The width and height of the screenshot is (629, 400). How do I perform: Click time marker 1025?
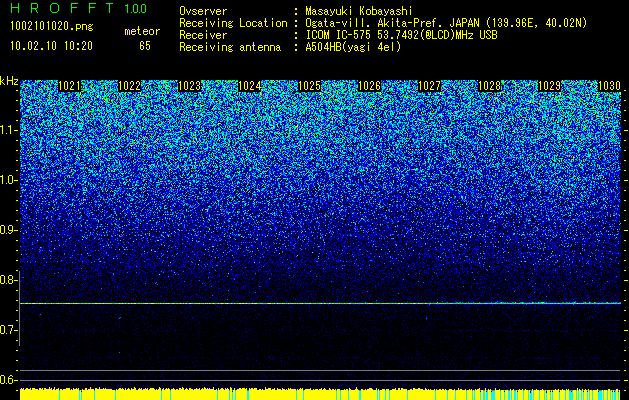tap(310, 86)
